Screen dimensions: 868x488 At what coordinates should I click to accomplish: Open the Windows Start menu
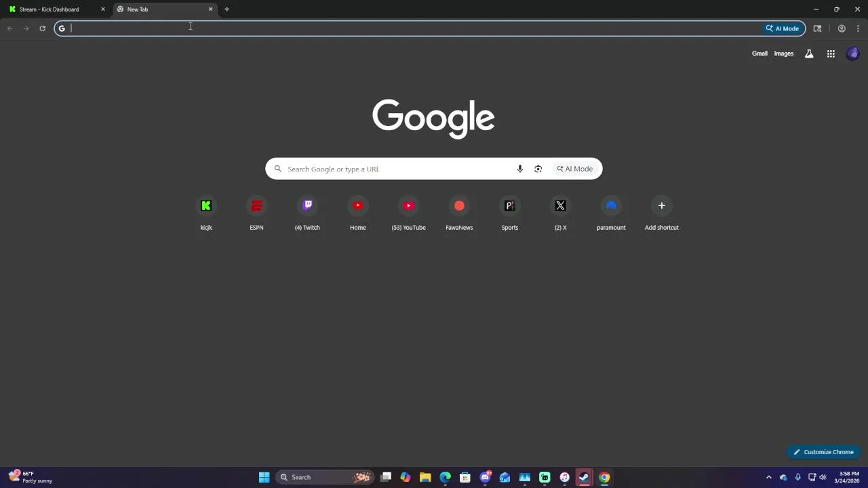(264, 477)
